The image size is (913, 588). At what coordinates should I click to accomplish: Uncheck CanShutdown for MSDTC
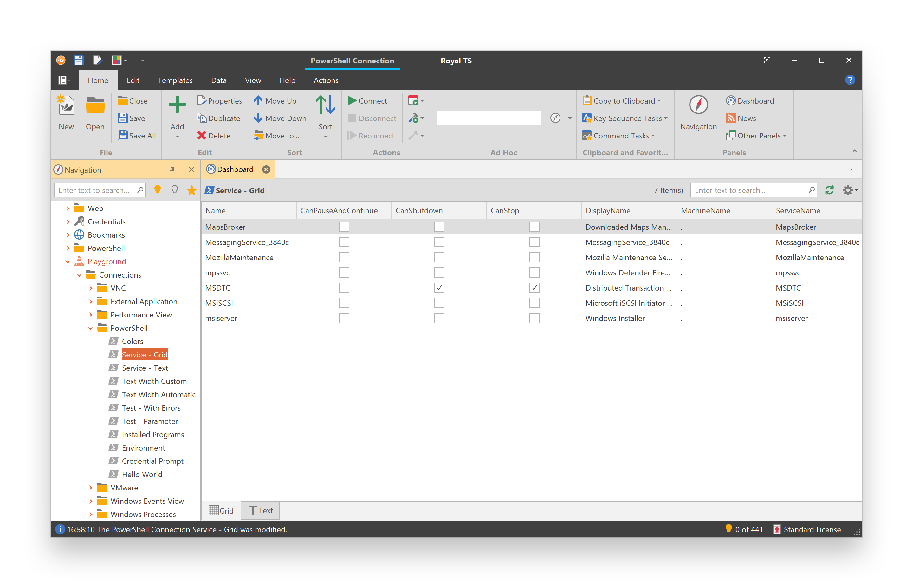click(x=439, y=288)
